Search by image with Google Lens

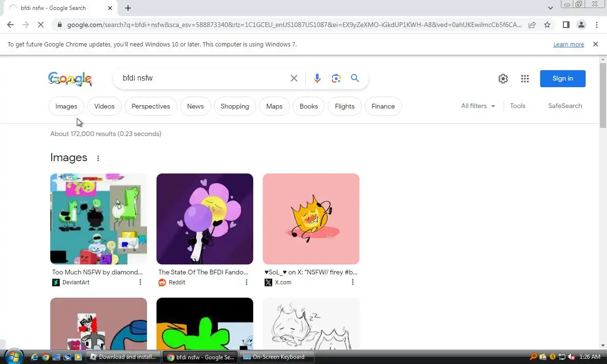pyautogui.click(x=336, y=78)
